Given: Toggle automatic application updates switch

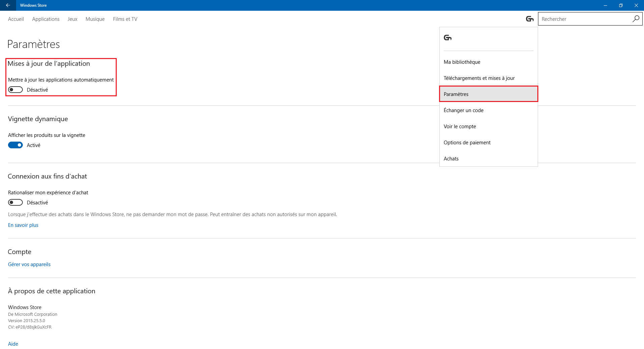Looking at the screenshot, I should pos(15,90).
